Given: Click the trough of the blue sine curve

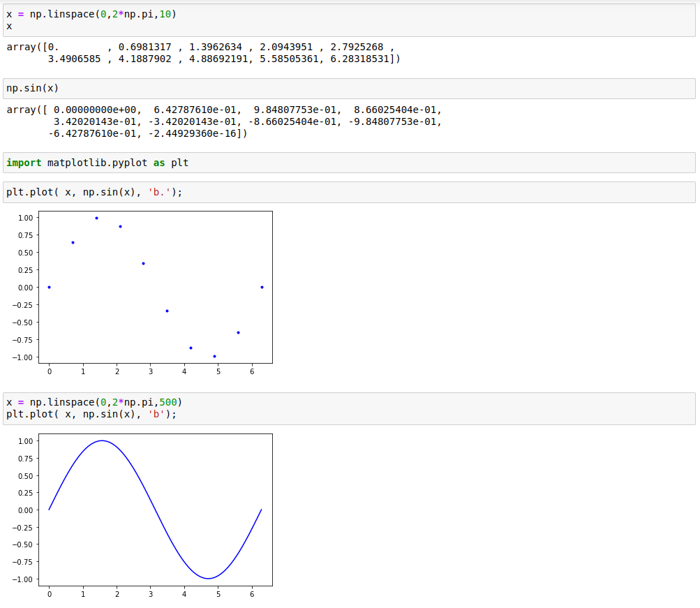Looking at the screenshot, I should [208, 579].
